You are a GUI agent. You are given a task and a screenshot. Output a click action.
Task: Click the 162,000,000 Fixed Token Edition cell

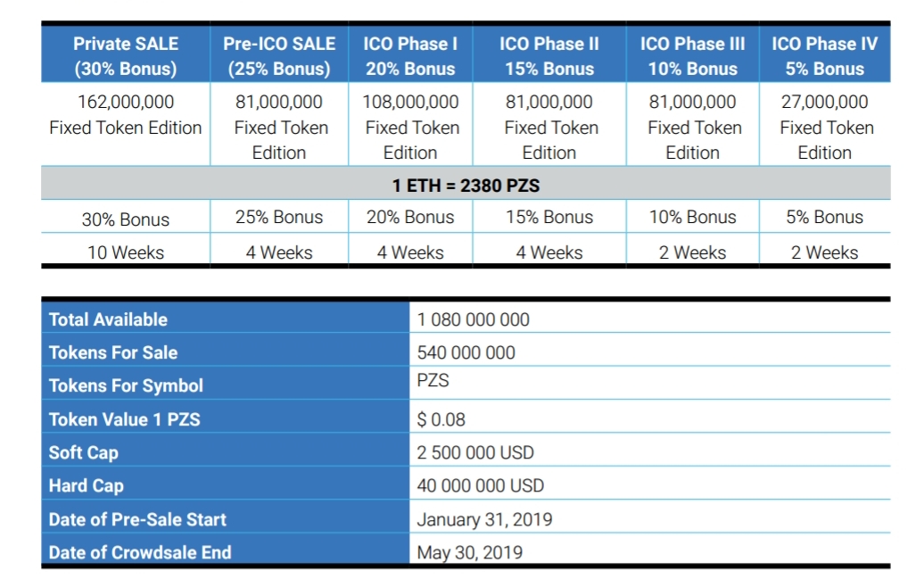pyautogui.click(x=126, y=114)
